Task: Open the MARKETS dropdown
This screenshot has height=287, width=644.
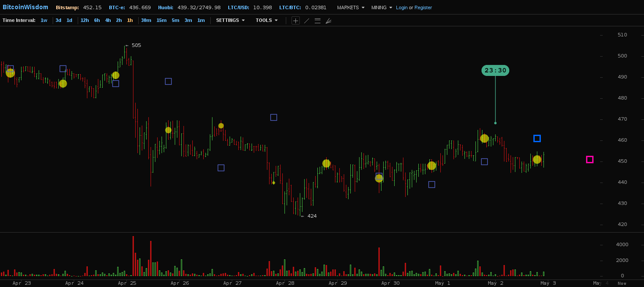Action: (351, 7)
